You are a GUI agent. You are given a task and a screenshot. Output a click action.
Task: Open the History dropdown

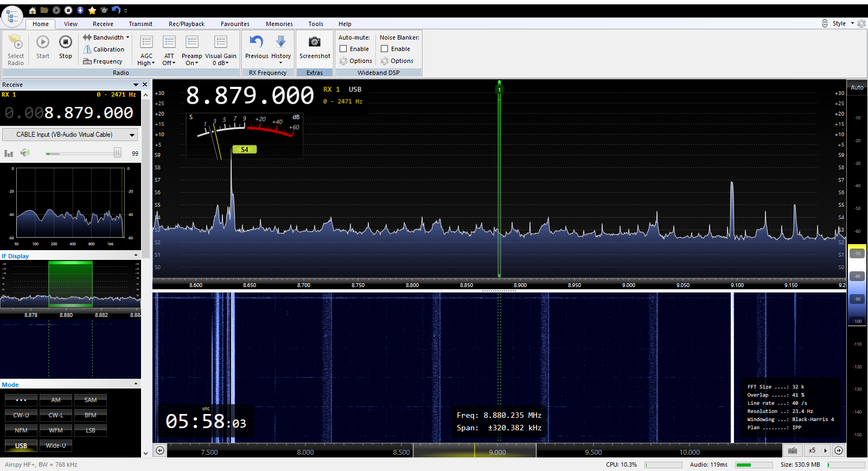pyautogui.click(x=281, y=50)
